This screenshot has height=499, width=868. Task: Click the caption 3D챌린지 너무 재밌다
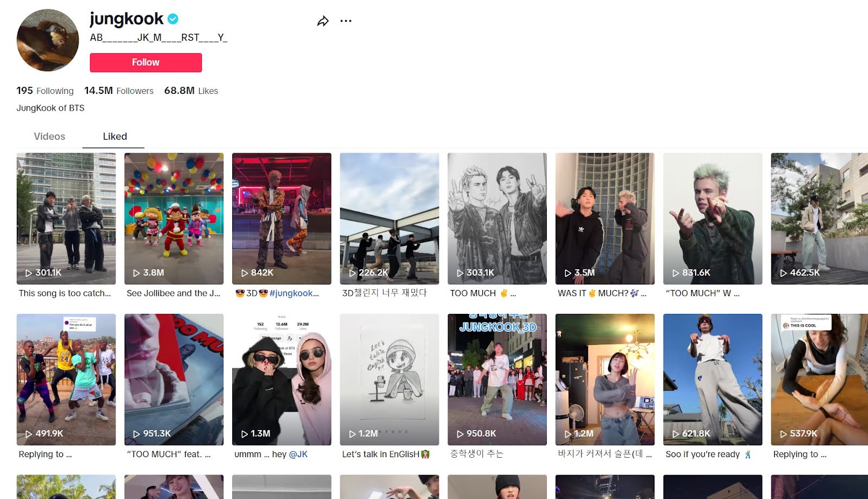tap(384, 293)
